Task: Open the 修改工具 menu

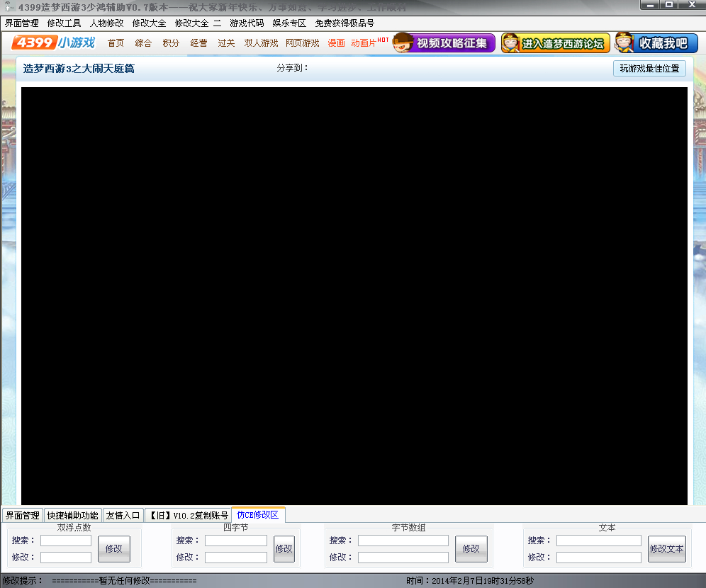Action: 64,23
